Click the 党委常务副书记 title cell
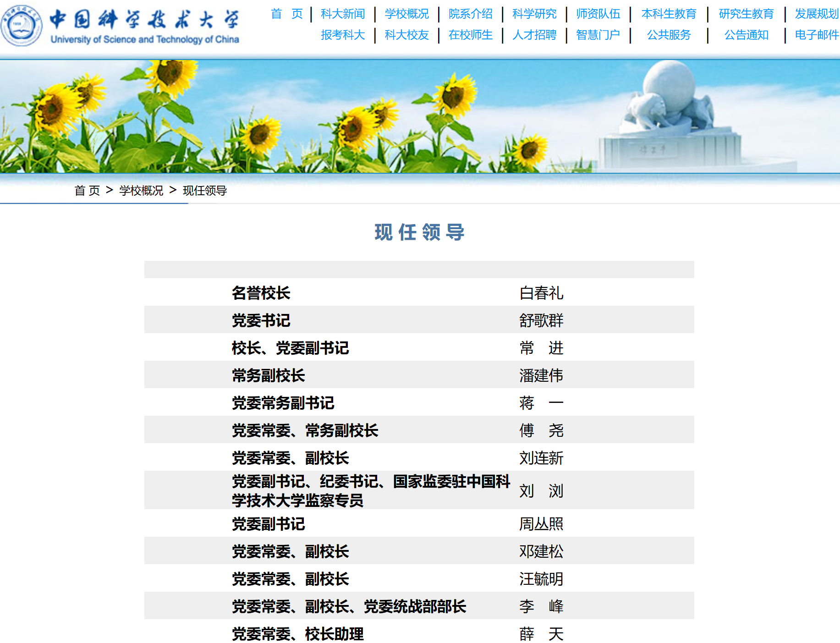The width and height of the screenshot is (840, 643). point(283,403)
